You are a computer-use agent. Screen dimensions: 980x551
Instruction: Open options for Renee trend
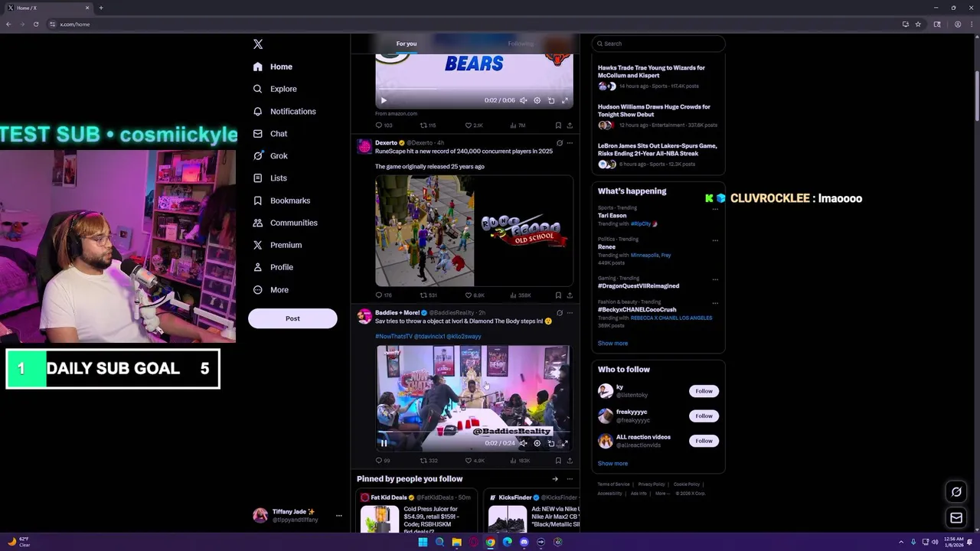click(715, 240)
